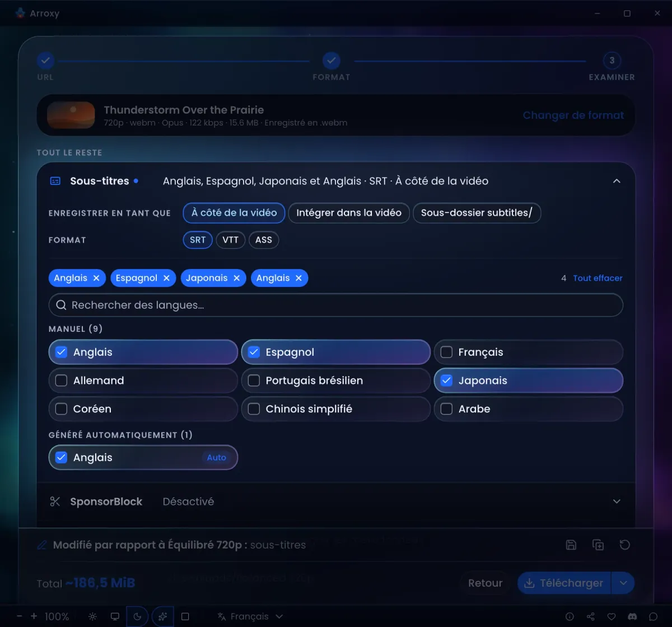Zoom in with the plus icon
This screenshot has height=627, width=672.
click(34, 616)
